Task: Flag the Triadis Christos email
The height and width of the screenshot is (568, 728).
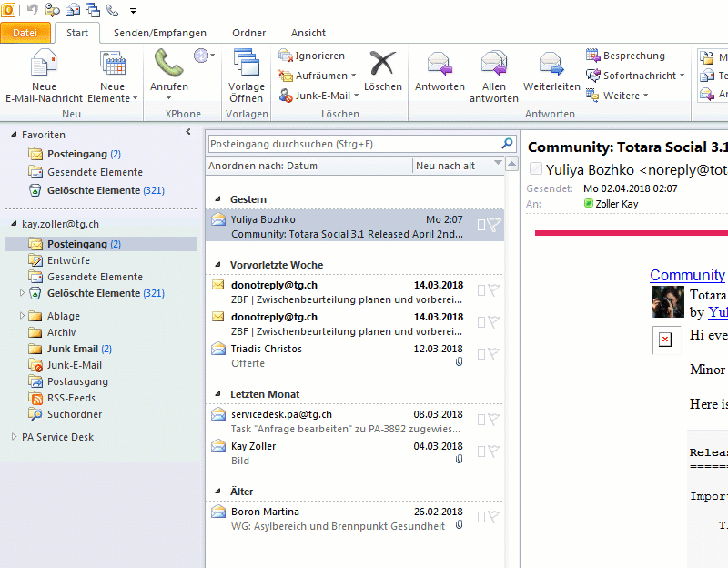Action: pos(494,354)
